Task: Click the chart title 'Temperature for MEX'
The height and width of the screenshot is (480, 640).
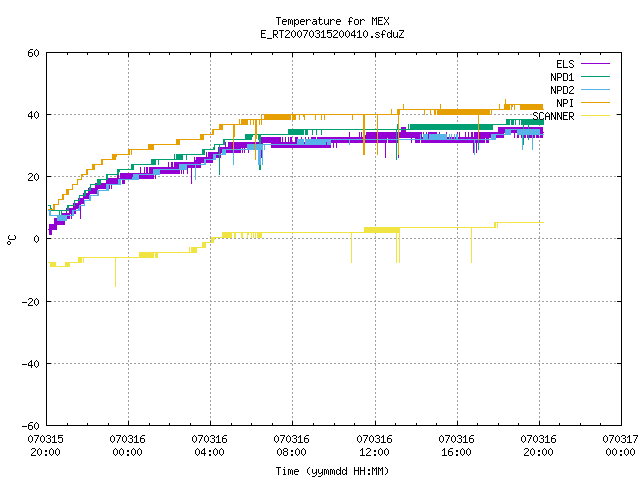Action: (332, 21)
